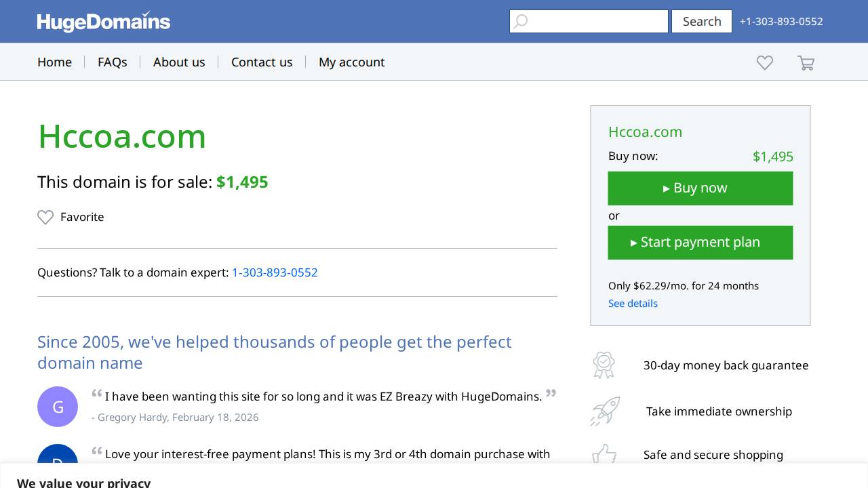Open the About us page

coord(179,62)
